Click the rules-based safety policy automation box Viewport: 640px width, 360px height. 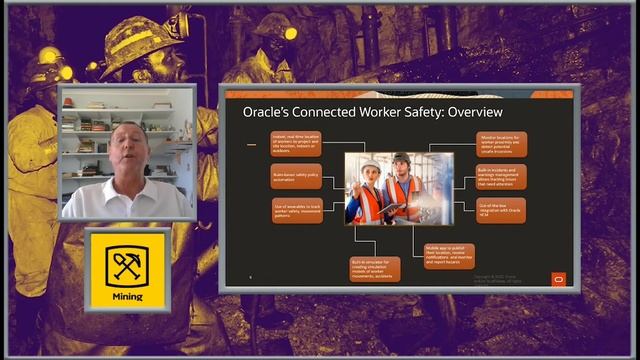tap(296, 177)
